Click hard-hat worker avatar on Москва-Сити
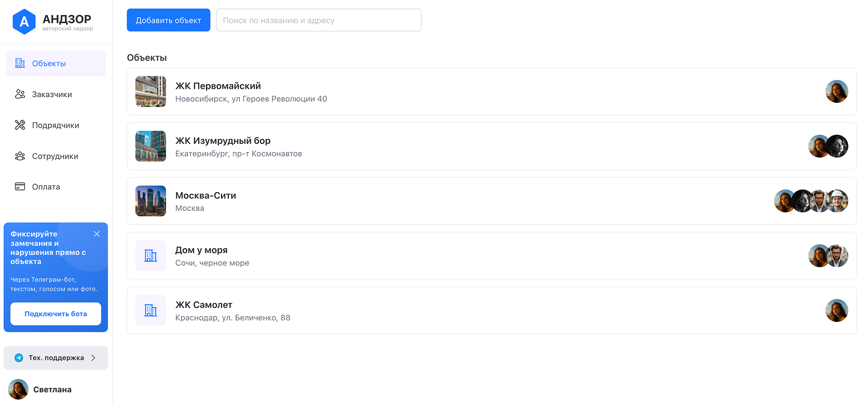The image size is (868, 405). (x=837, y=201)
